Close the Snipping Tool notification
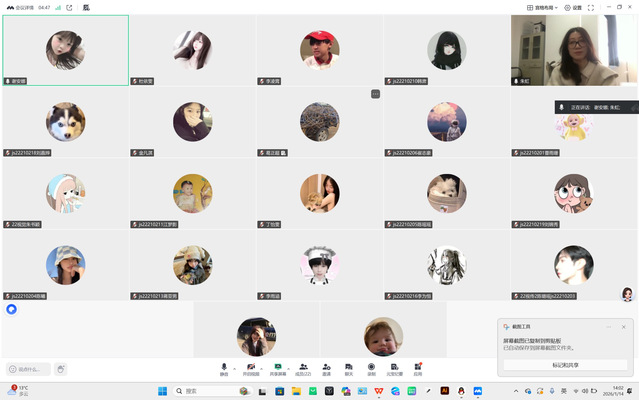This screenshot has height=400, width=639. click(624, 327)
